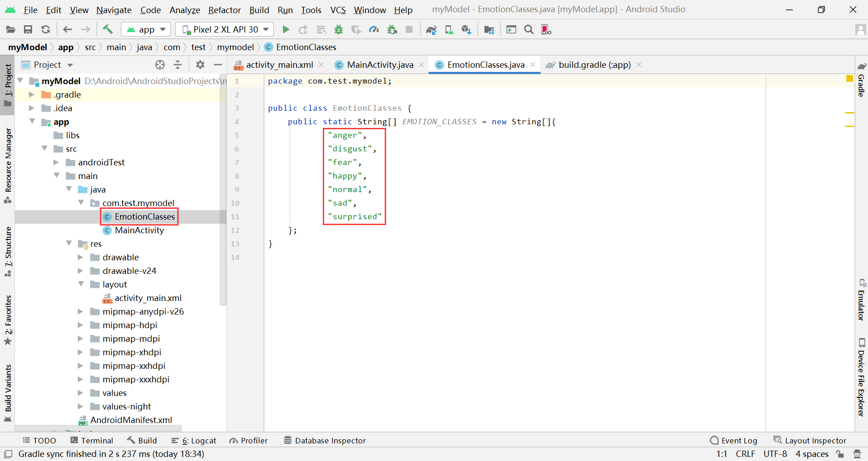Toggle the Gradle side panel

point(861,80)
